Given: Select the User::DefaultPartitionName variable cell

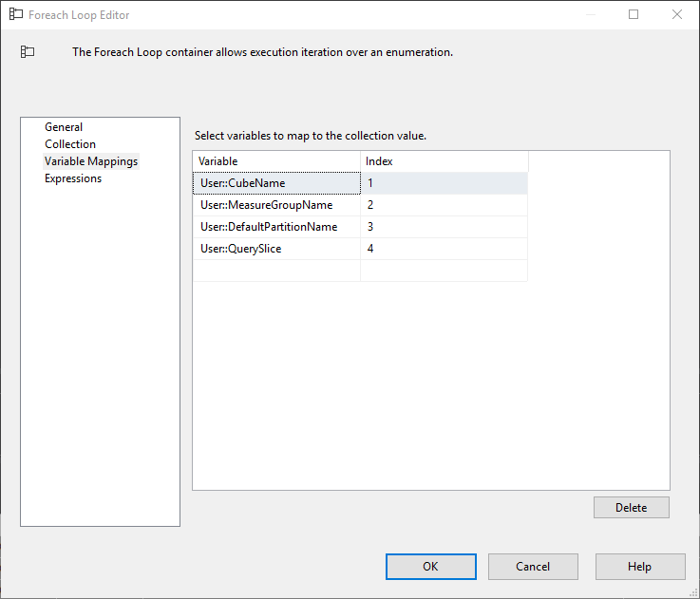Looking at the screenshot, I should pyautogui.click(x=276, y=227).
